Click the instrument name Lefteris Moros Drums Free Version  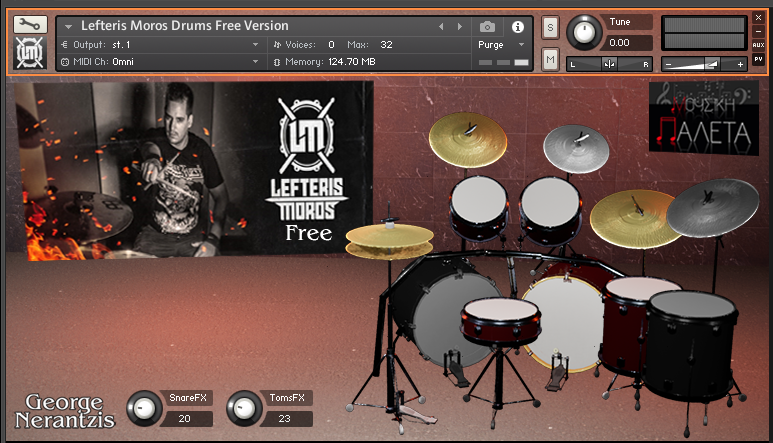[184, 26]
